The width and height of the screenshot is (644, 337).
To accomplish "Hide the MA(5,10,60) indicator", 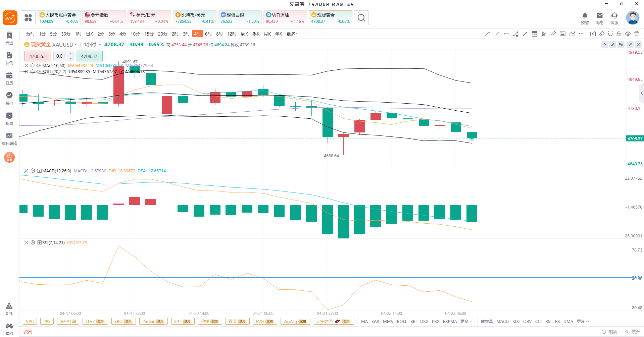I will 39,66.
